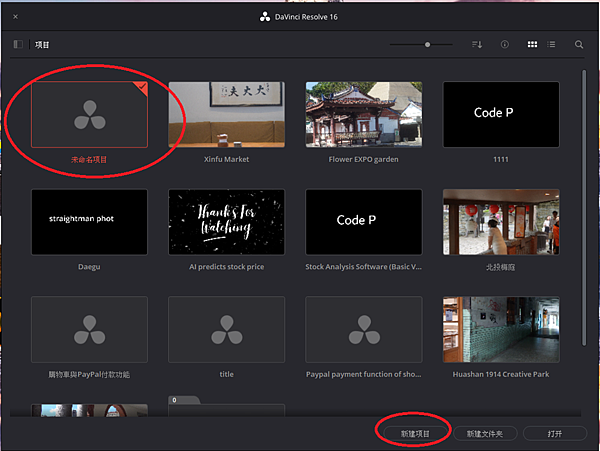This screenshot has height=451, width=600.
Task: Show project info icon
Action: [505, 44]
